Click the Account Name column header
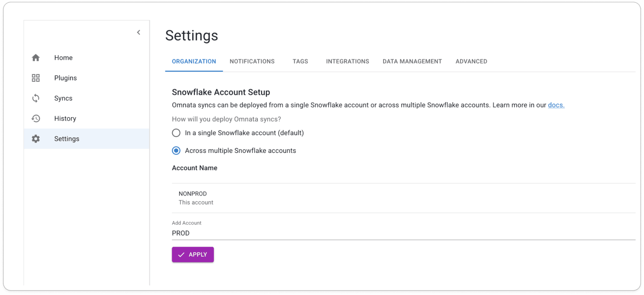The width and height of the screenshot is (644, 295). 195,168
